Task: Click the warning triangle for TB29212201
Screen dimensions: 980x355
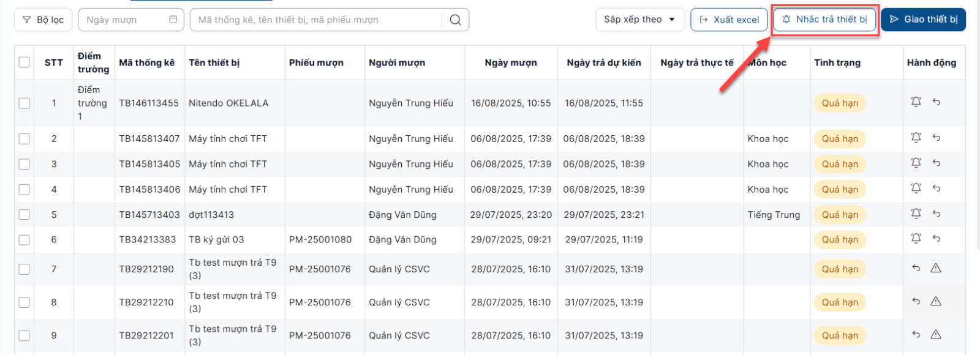Action: 936,334
